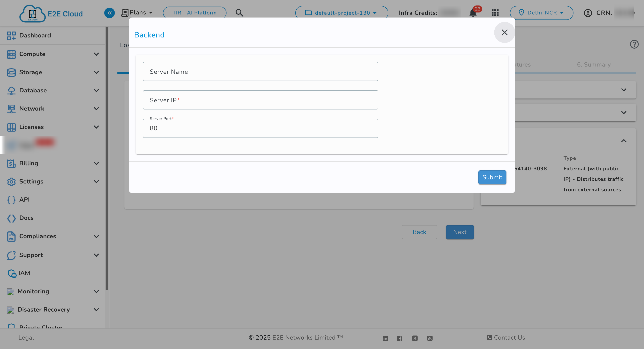Open the Plans menu
Image resolution: width=644 pixels, height=349 pixels.
(137, 12)
